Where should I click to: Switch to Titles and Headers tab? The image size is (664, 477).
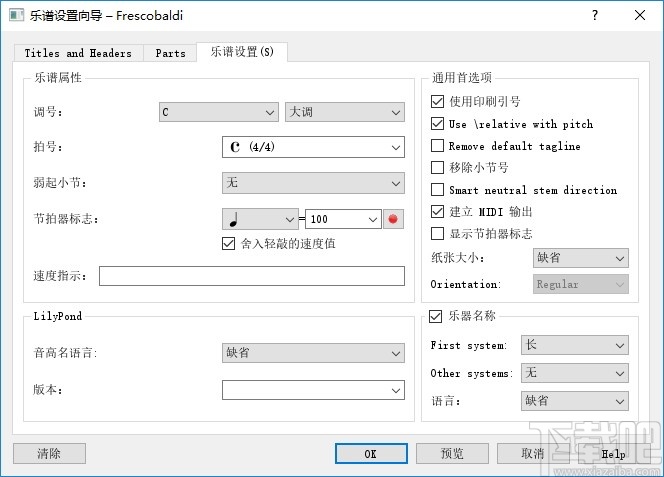[x=78, y=53]
